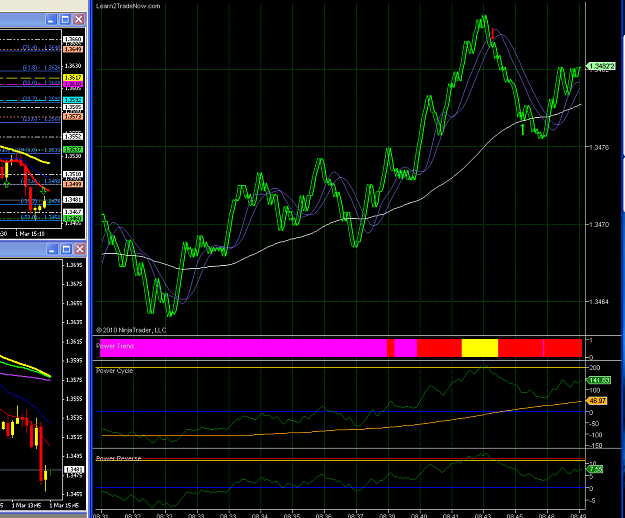Click the 200 level value on Power Cycle axis
This screenshot has width=625, height=518.
[595, 367]
